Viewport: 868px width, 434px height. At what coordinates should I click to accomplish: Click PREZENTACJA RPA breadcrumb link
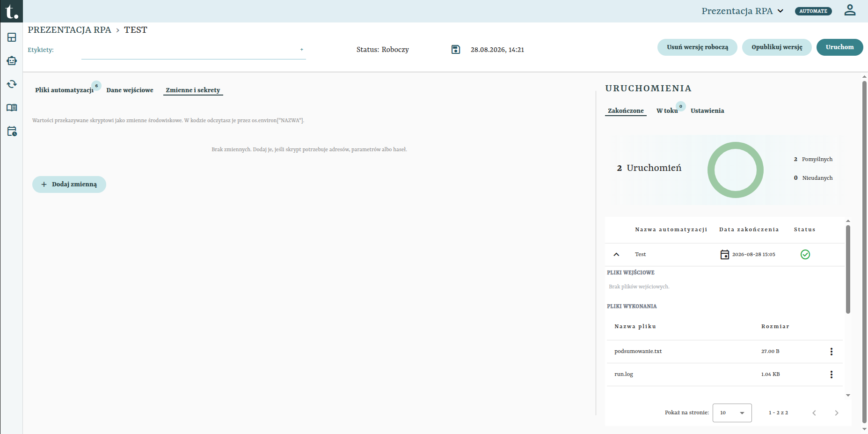click(69, 30)
